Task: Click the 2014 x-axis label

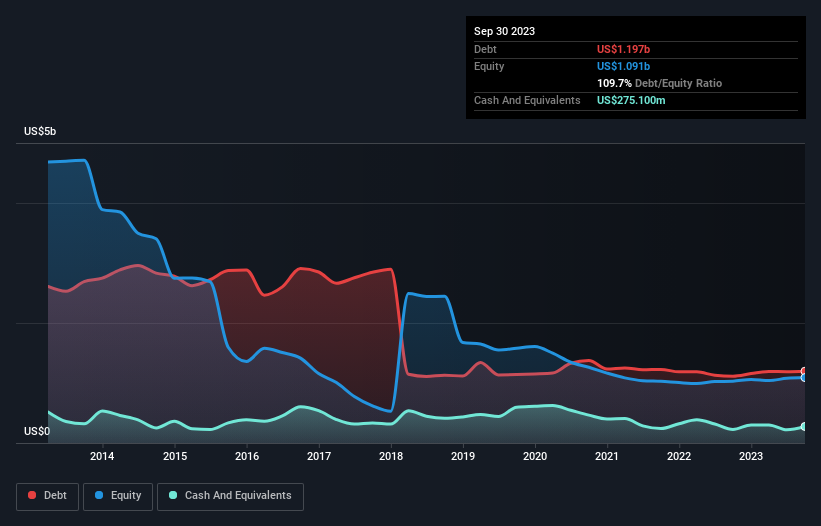Action: click(102, 456)
